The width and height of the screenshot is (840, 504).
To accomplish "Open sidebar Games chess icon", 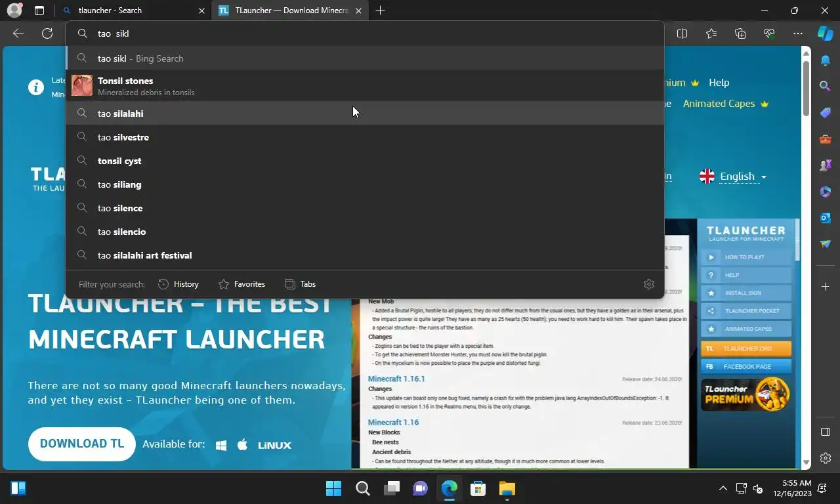I will (826, 165).
